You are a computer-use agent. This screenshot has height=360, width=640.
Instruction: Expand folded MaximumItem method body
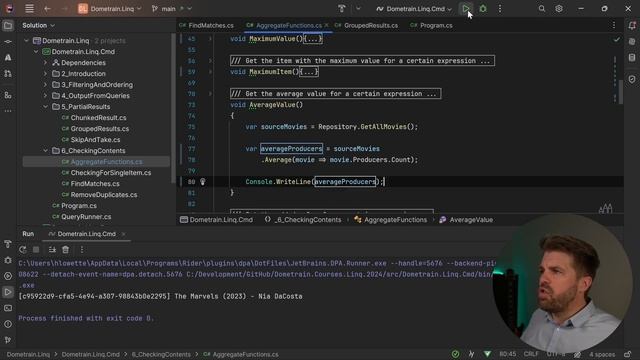click(x=309, y=72)
